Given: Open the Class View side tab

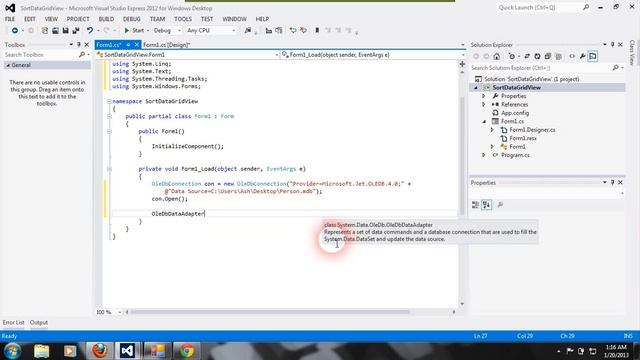Looking at the screenshot, I should tap(632, 52).
